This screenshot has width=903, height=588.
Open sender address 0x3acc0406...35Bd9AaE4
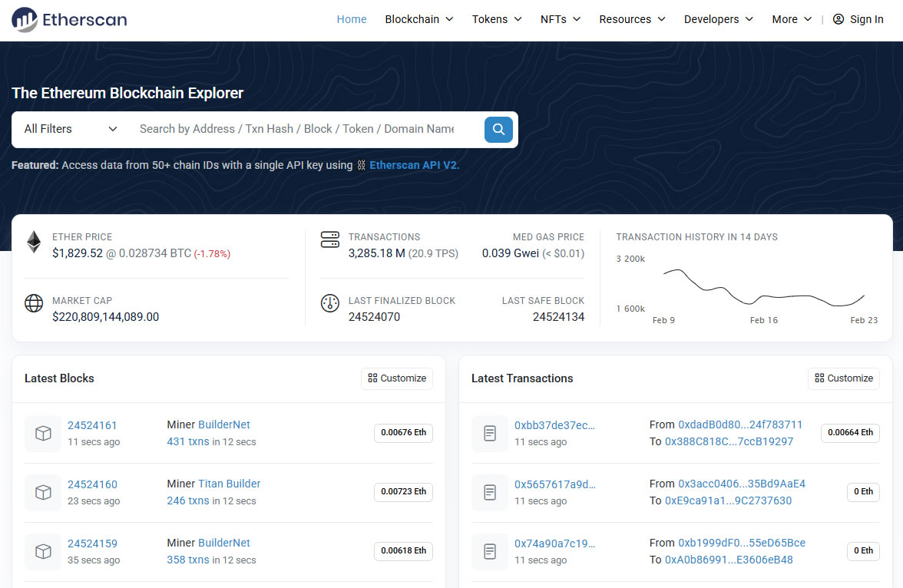coord(742,484)
